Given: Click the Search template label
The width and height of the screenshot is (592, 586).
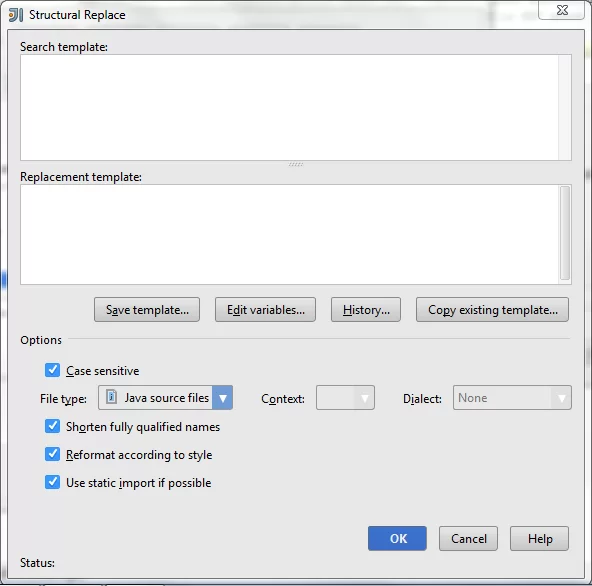Looking at the screenshot, I should click(64, 47).
